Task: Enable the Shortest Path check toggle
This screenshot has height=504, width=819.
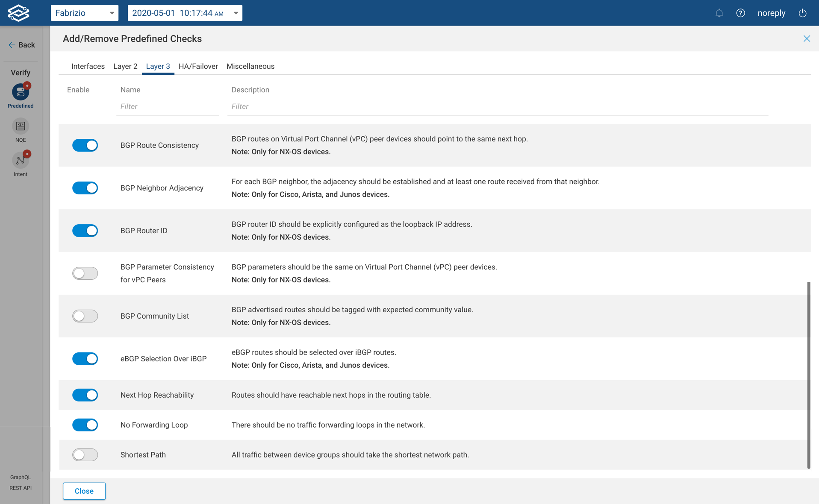Action: click(x=85, y=455)
